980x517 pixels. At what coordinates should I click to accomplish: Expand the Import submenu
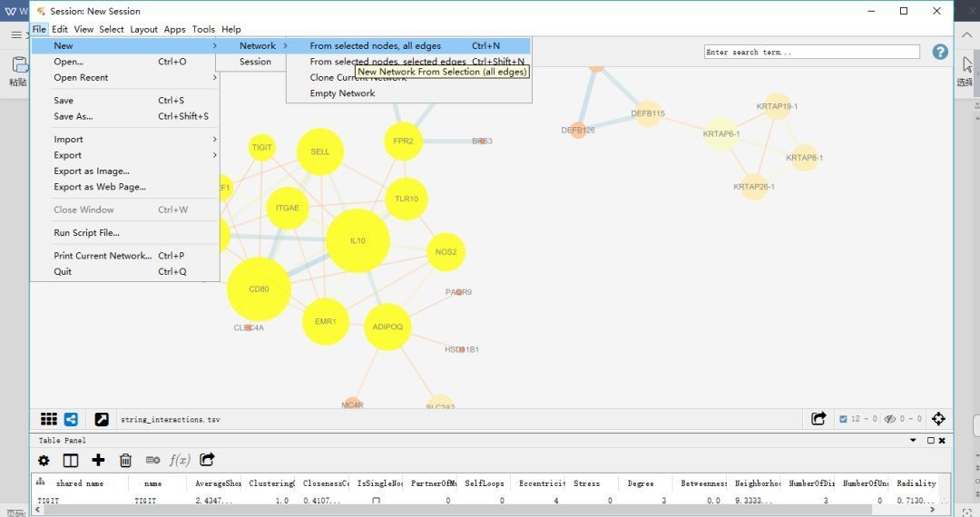click(125, 140)
